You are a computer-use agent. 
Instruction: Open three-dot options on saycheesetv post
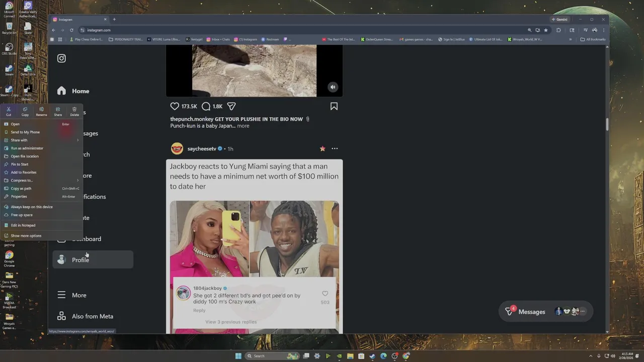(335, 148)
